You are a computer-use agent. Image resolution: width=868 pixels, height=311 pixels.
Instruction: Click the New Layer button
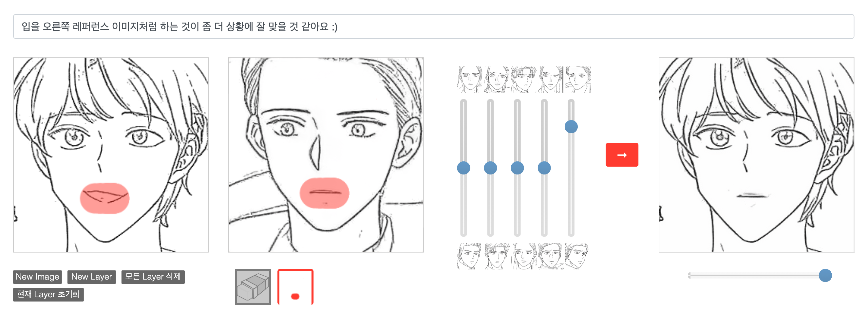tap(91, 277)
